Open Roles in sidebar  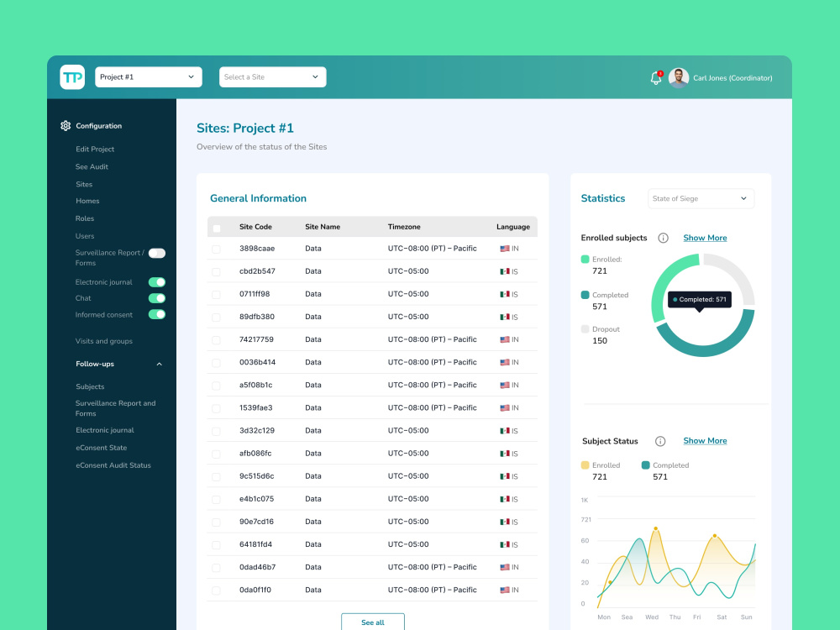pos(85,218)
